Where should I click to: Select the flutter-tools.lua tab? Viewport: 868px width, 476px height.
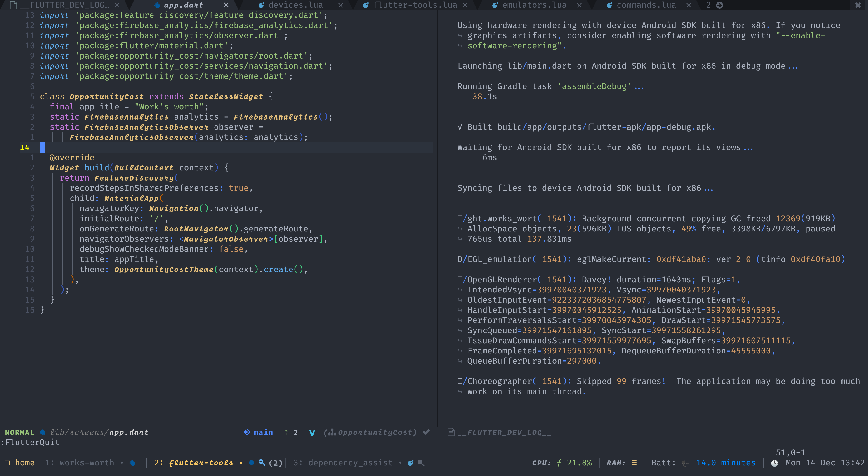coord(412,5)
